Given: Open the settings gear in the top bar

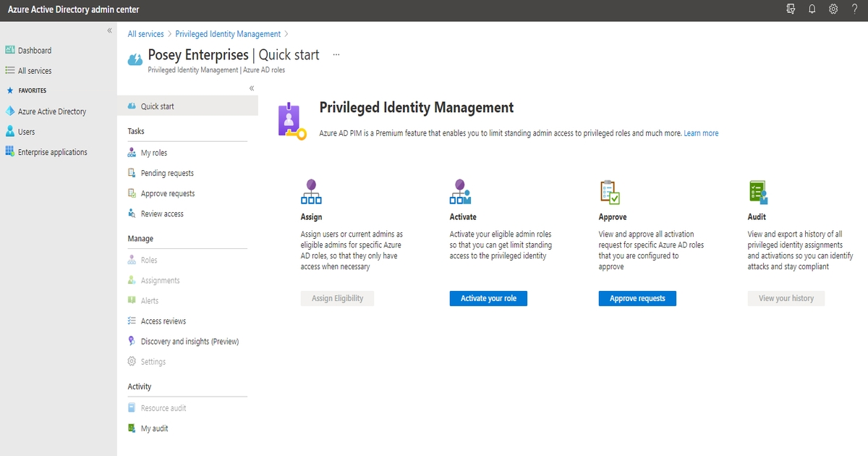Looking at the screenshot, I should coord(833,9).
